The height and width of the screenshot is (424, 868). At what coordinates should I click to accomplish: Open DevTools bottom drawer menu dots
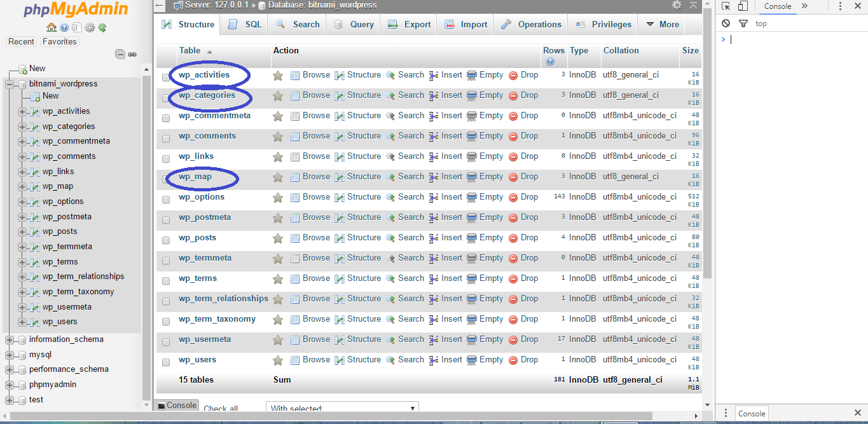pos(725,413)
